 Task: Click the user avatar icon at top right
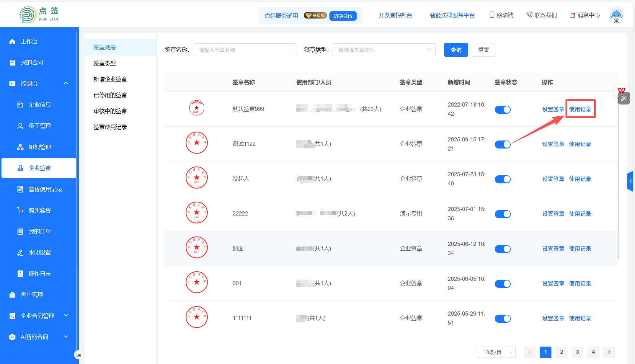point(616,15)
